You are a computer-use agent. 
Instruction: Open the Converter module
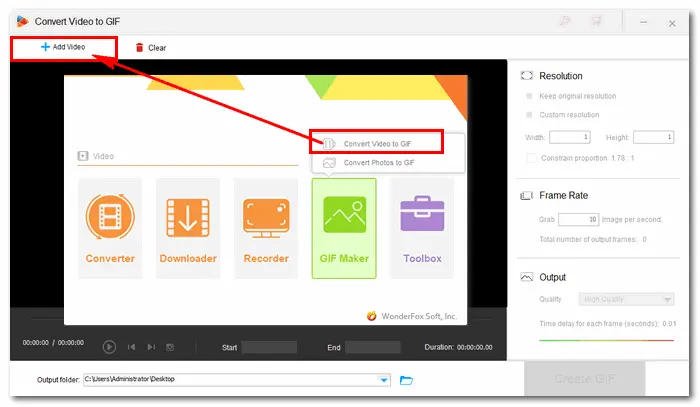coord(110,228)
